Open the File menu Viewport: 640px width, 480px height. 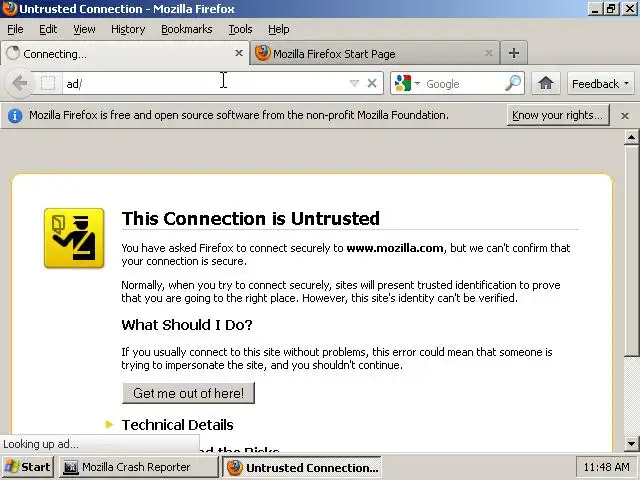pyautogui.click(x=15, y=29)
